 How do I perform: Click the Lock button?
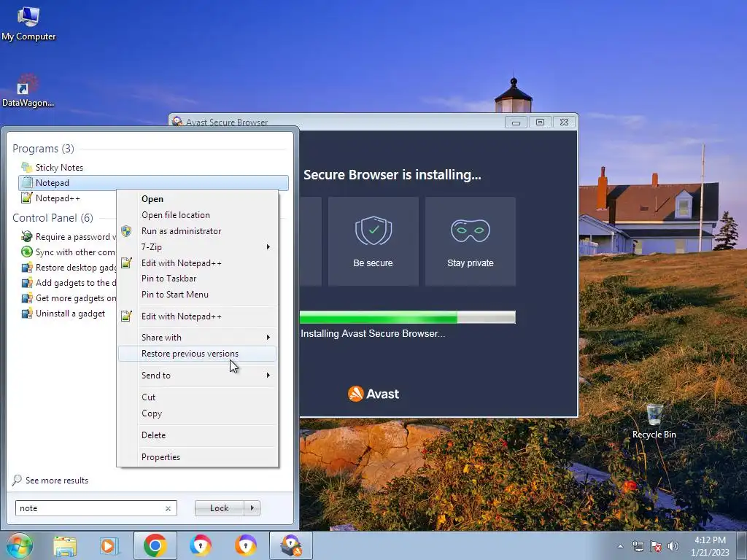[x=219, y=508]
